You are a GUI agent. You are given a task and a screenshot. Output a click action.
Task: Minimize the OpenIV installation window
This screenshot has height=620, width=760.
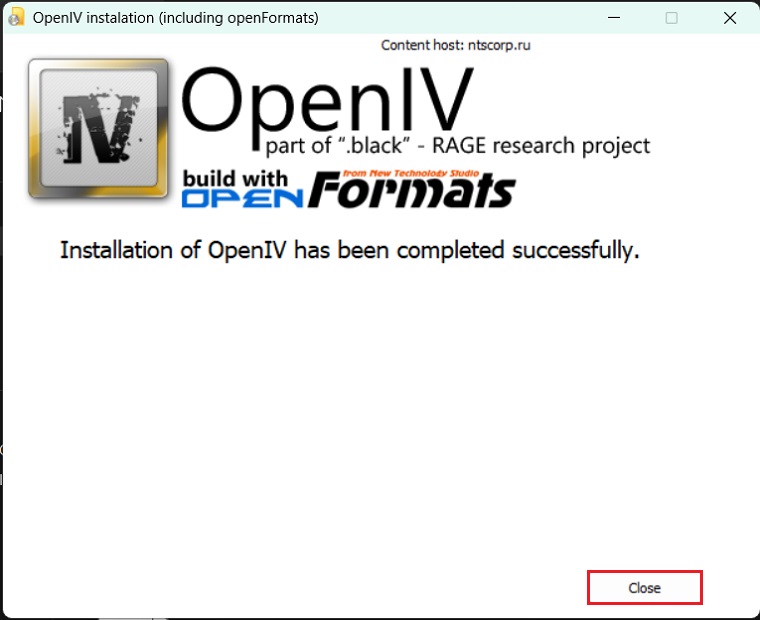pos(614,18)
